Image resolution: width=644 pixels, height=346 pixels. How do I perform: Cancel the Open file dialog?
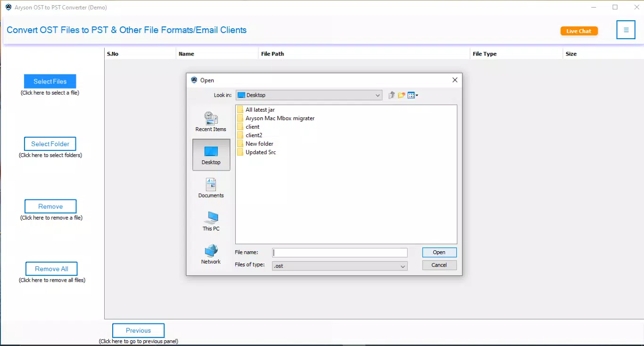click(x=439, y=265)
